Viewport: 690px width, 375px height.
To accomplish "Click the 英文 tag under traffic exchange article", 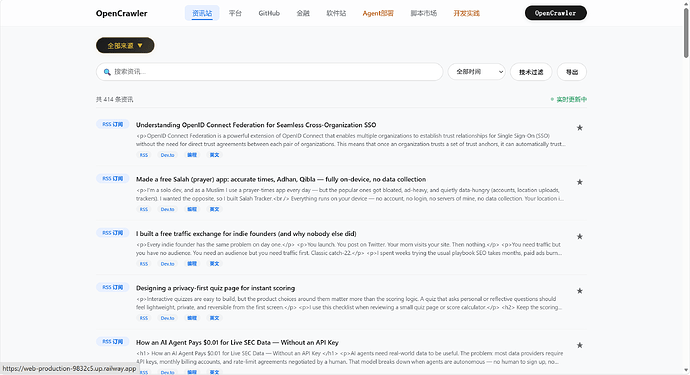I will pyautogui.click(x=214, y=264).
